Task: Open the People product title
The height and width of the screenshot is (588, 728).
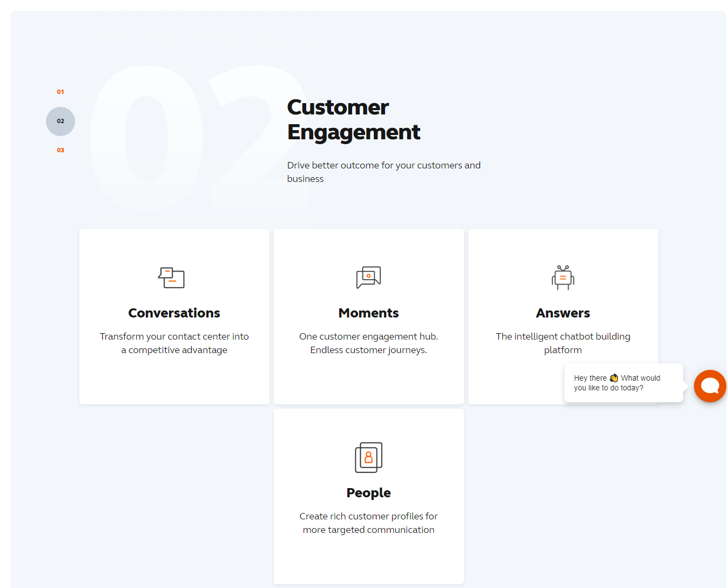Action: coord(369,493)
